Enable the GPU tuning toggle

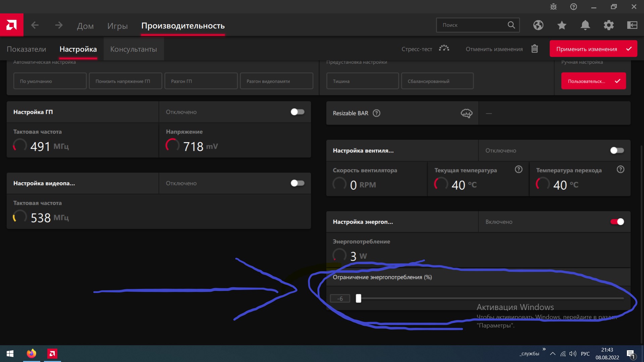click(x=298, y=112)
